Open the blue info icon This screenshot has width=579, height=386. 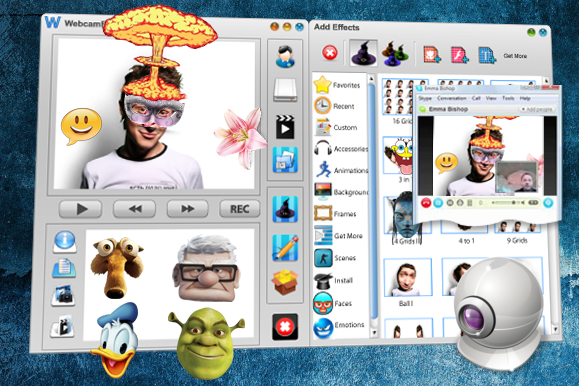tap(65, 242)
